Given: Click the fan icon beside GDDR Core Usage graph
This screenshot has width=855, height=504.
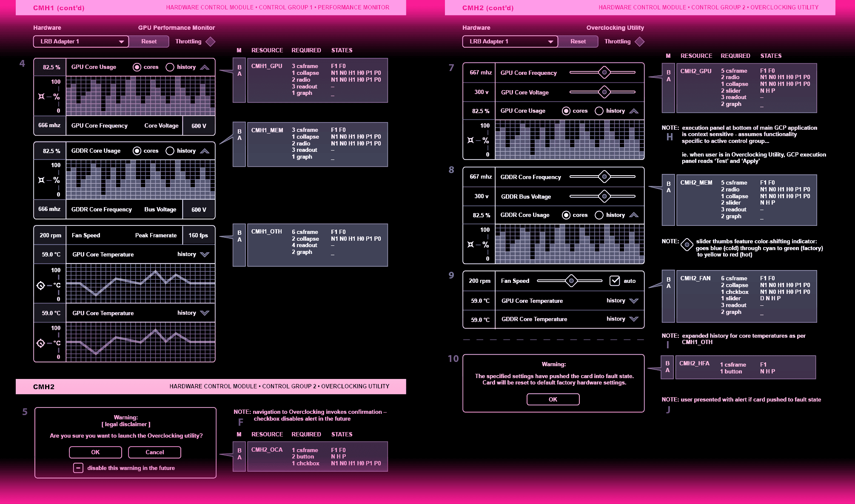Looking at the screenshot, I should pos(41,180).
